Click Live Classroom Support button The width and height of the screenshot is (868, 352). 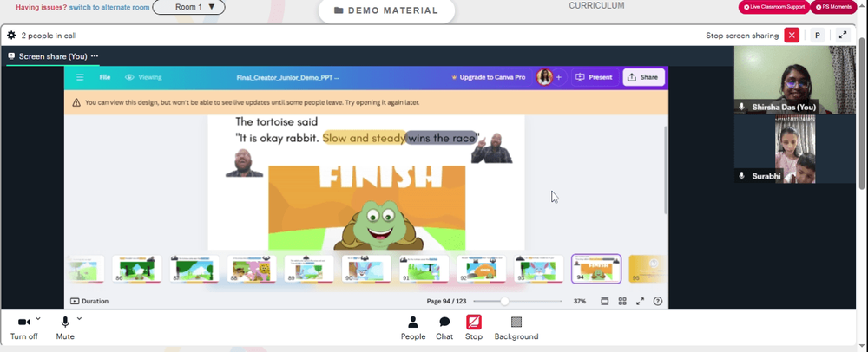774,7
